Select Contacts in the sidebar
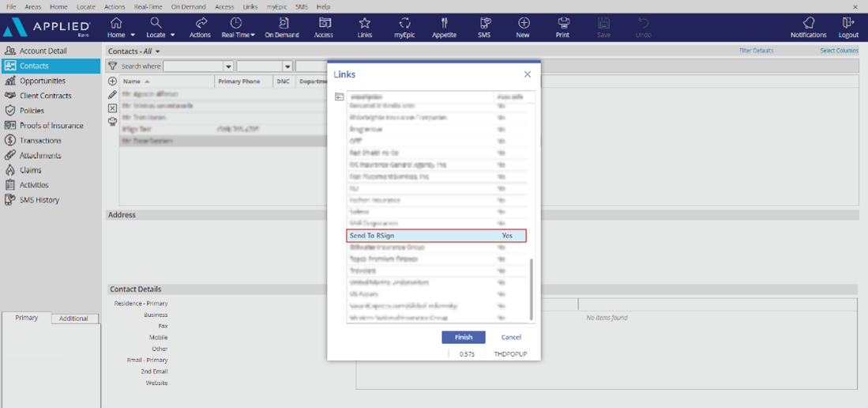The image size is (868, 408). click(x=51, y=66)
